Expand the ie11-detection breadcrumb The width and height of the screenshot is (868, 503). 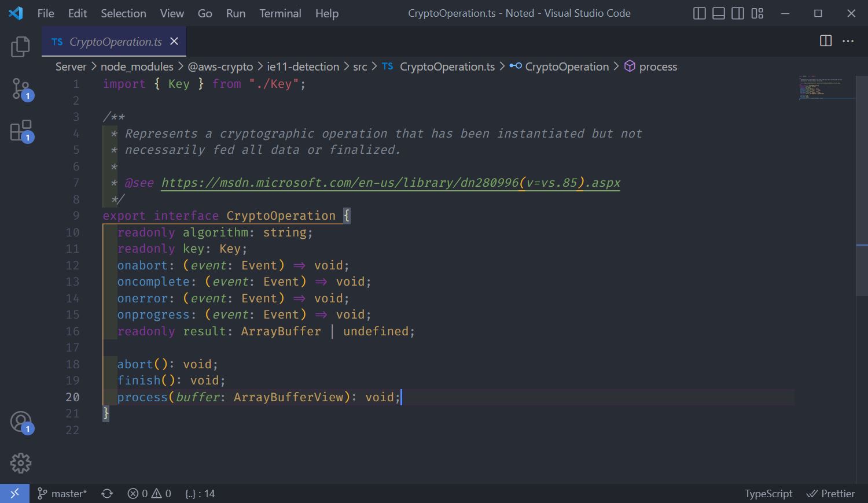click(303, 66)
